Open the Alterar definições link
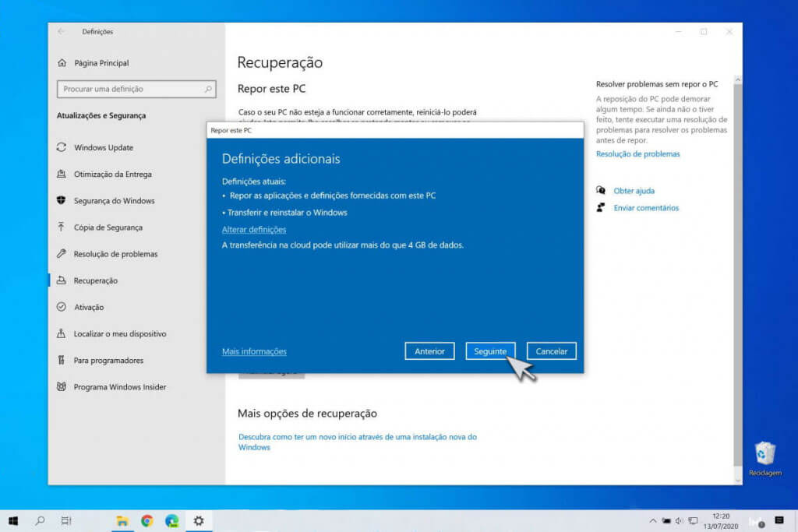798x532 pixels. [x=254, y=229]
